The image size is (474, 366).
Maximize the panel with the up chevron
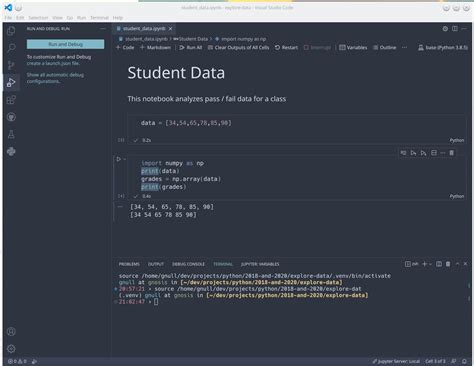click(x=457, y=264)
